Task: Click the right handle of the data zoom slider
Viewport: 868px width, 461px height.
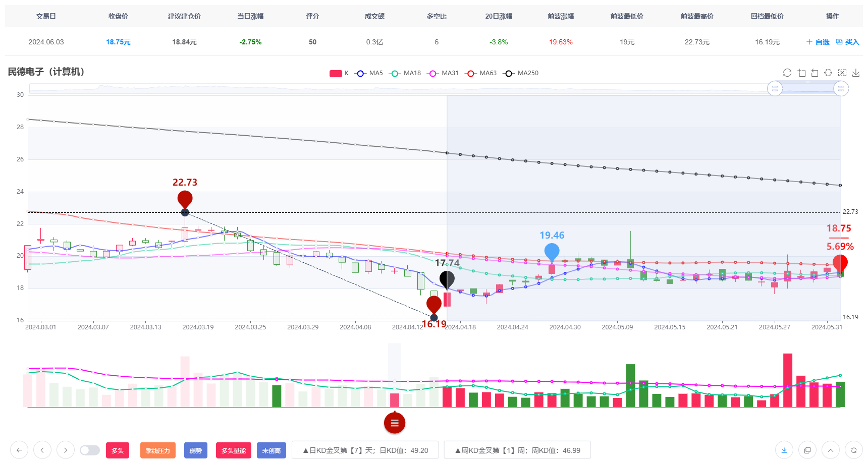Action: tap(841, 88)
